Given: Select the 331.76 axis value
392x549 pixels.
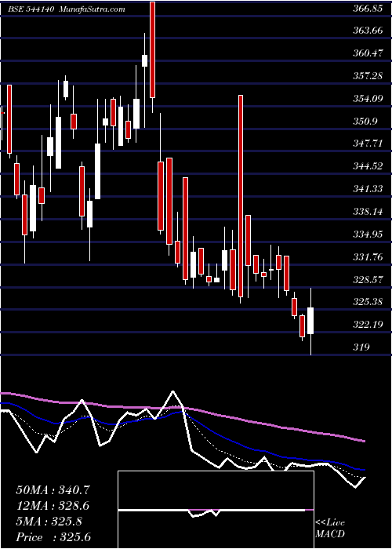Looking at the screenshot, I should 367,257.
